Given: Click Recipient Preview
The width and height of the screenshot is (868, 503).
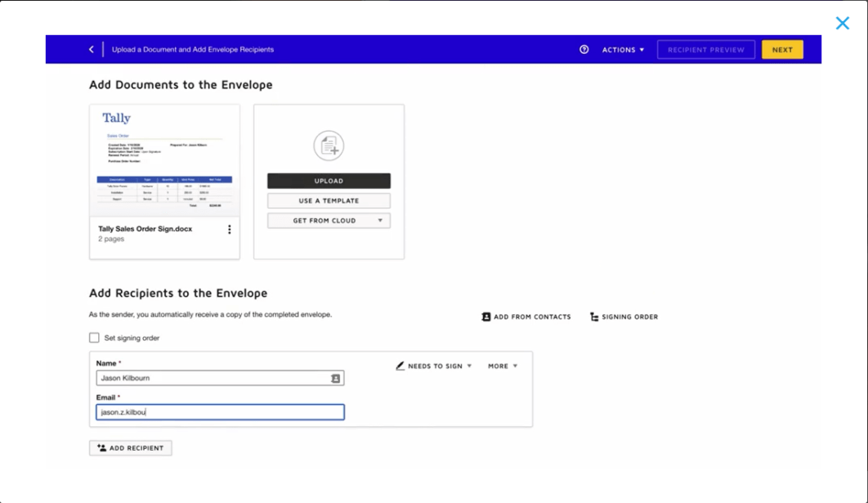Looking at the screenshot, I should tap(705, 49).
